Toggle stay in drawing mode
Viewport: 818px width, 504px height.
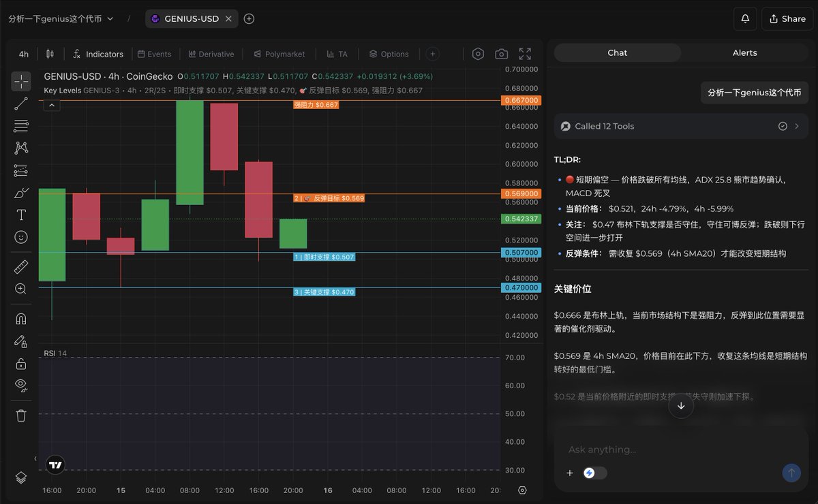click(x=21, y=341)
